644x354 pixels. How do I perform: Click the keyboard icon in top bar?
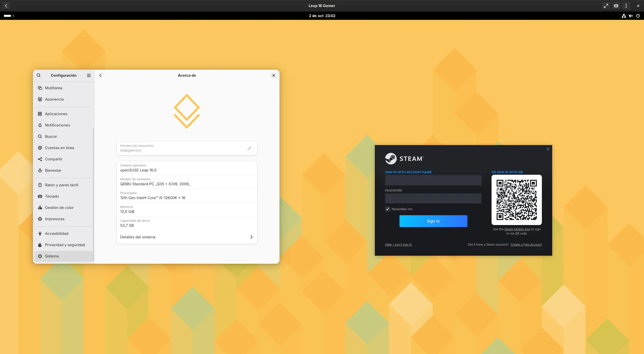(x=616, y=6)
